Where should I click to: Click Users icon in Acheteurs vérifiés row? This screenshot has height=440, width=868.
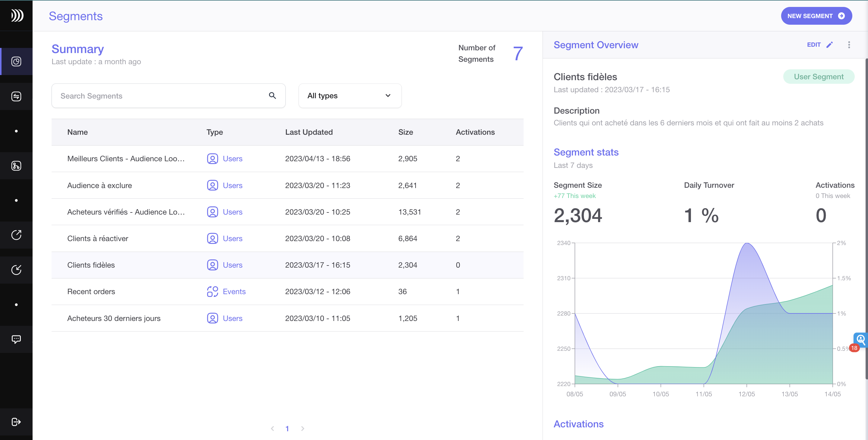point(212,212)
